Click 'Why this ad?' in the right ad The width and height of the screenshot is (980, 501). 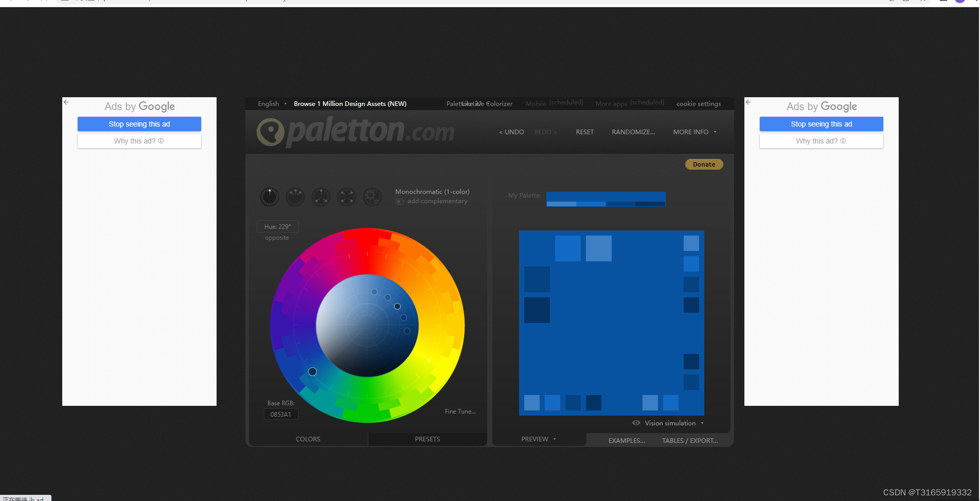[x=822, y=141]
